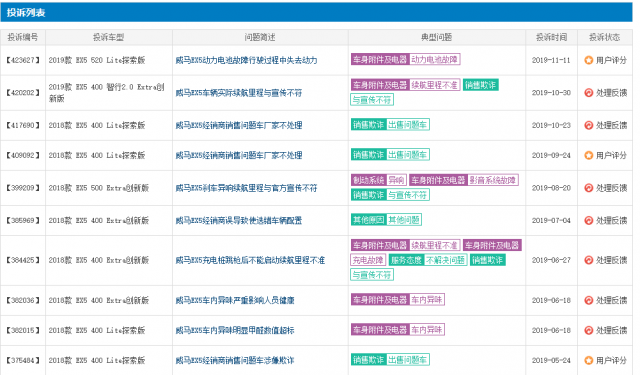Click the date 2019-08-20
Viewport: 640px width, 375px height.
pos(551,188)
